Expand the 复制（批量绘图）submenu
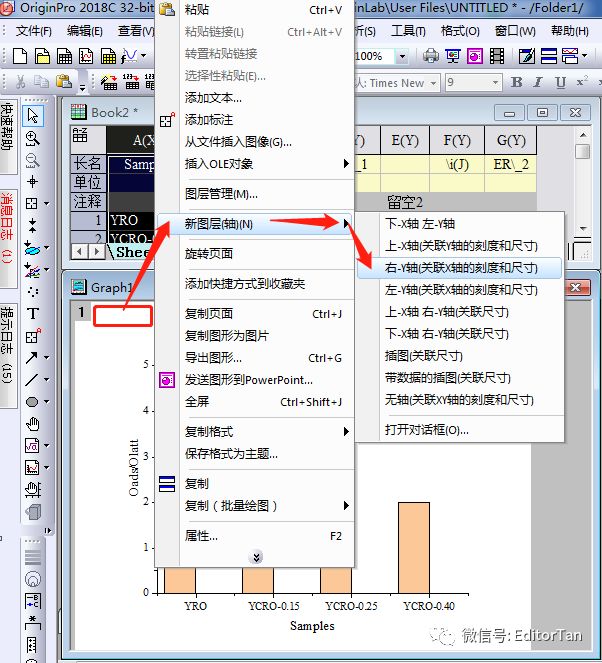Screen dimensions: 602x663 [255, 505]
